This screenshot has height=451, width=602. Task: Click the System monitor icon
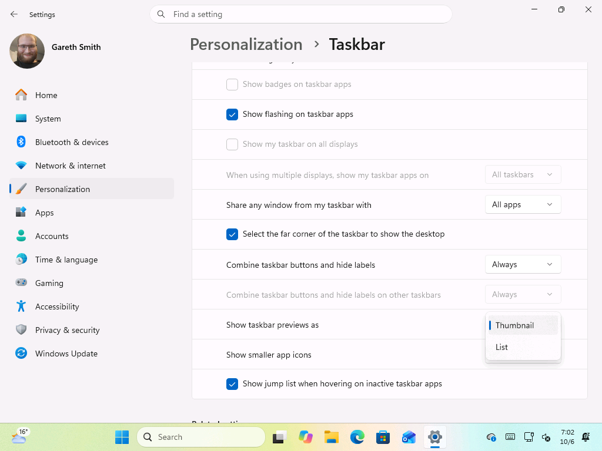[x=21, y=118]
